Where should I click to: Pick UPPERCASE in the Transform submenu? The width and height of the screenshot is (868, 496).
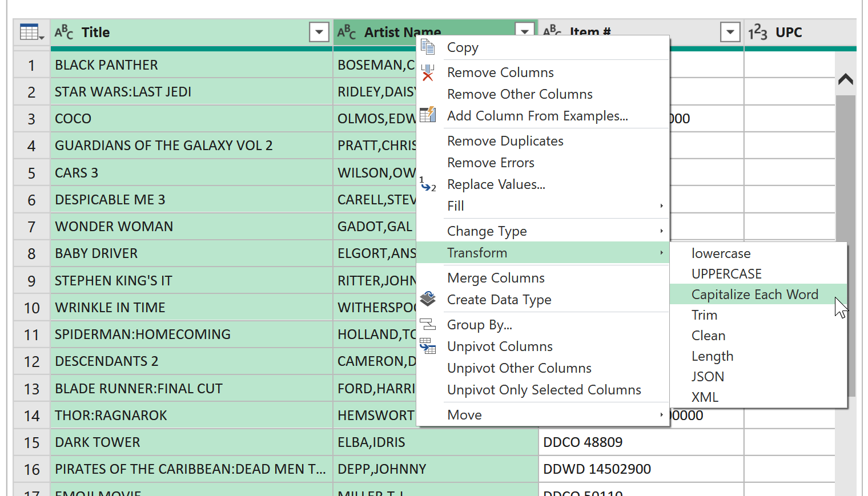click(x=758, y=274)
